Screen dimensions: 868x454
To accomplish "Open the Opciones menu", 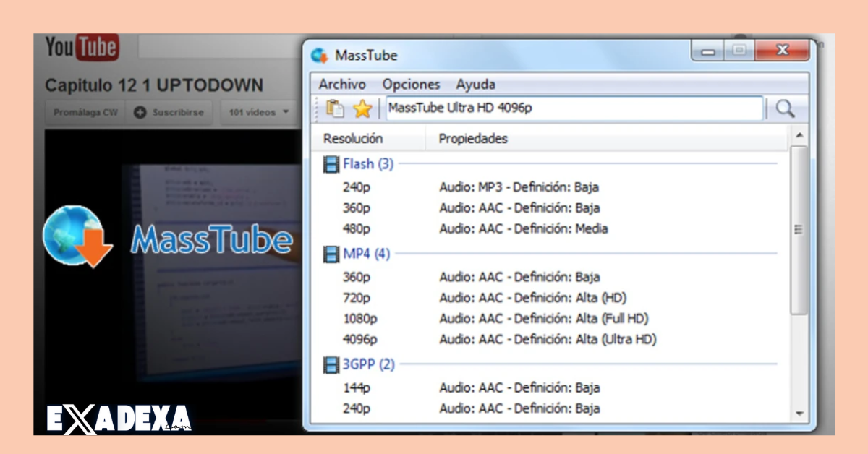I will (x=411, y=85).
